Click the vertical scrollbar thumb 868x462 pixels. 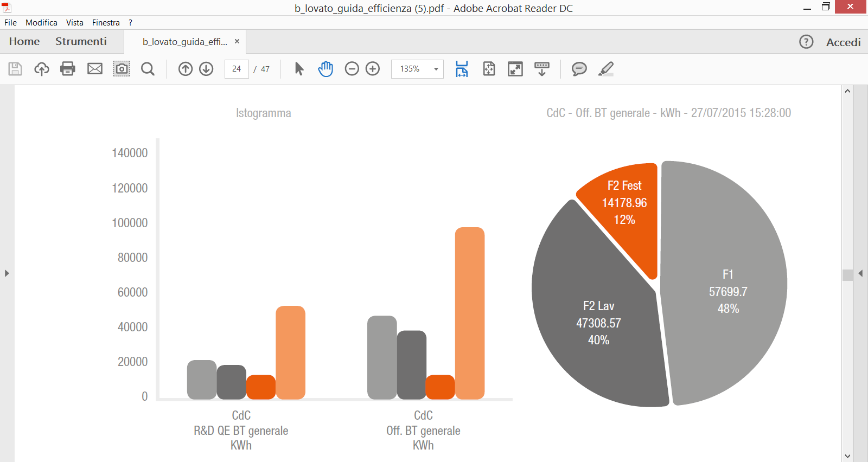click(x=847, y=275)
